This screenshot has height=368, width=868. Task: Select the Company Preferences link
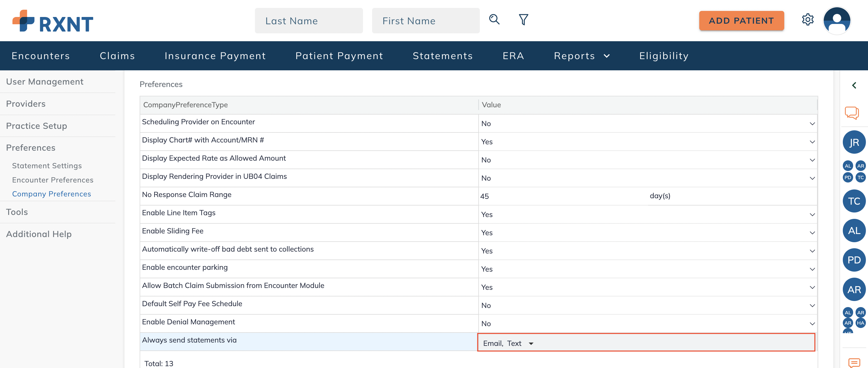pyautogui.click(x=52, y=194)
